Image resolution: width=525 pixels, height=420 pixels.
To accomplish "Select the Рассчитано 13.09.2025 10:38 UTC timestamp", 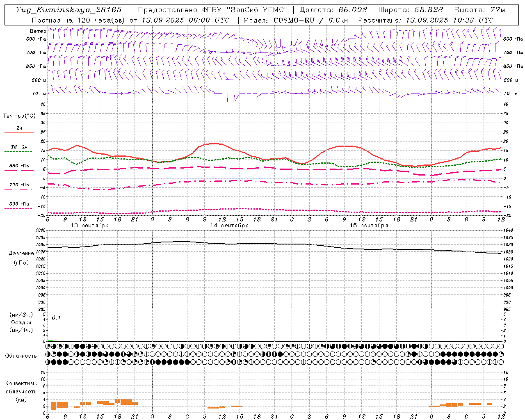I will 426,20.
